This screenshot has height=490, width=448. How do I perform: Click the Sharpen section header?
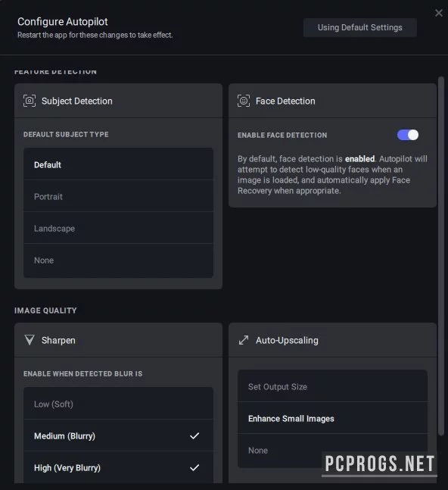118,340
